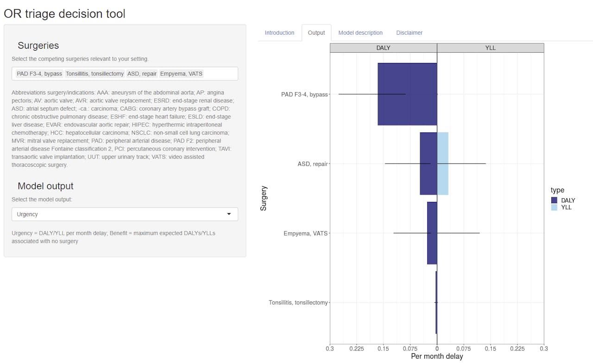Viewport: 593px width, 364px height.
Task: Select the 'Tonsillitis, tonsillectomy' surgery tag
Action: pyautogui.click(x=95, y=74)
